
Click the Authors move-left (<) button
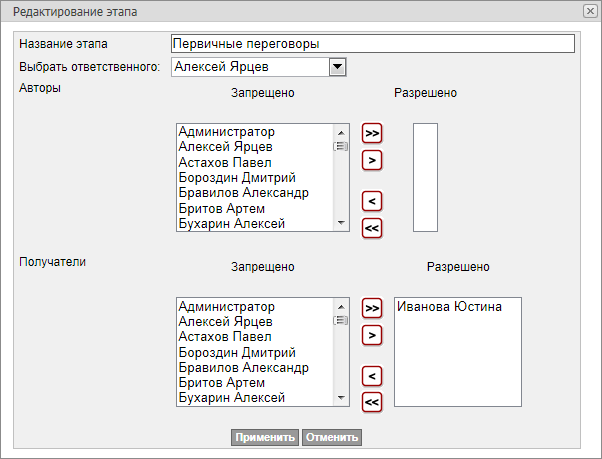coord(372,201)
